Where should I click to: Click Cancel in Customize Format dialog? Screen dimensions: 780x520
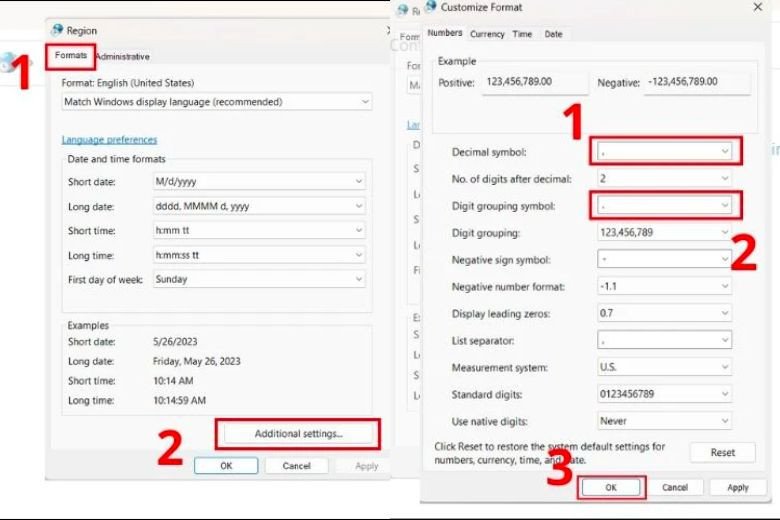675,488
